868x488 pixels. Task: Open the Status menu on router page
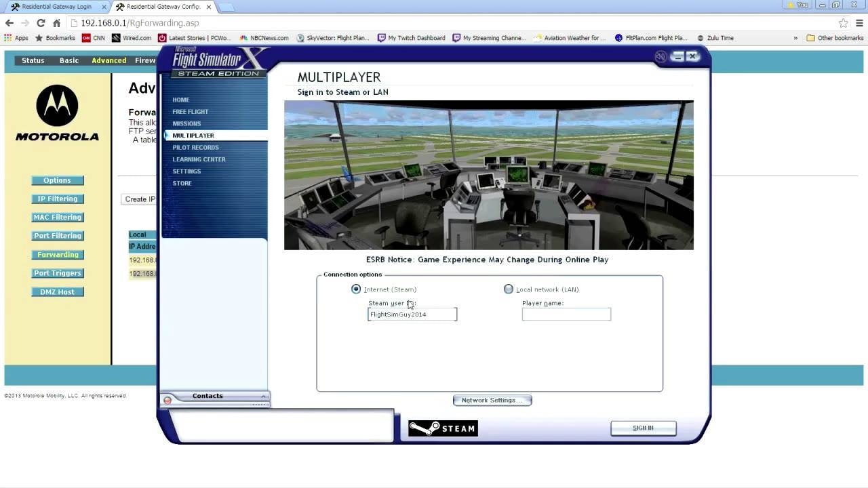pyautogui.click(x=33, y=60)
